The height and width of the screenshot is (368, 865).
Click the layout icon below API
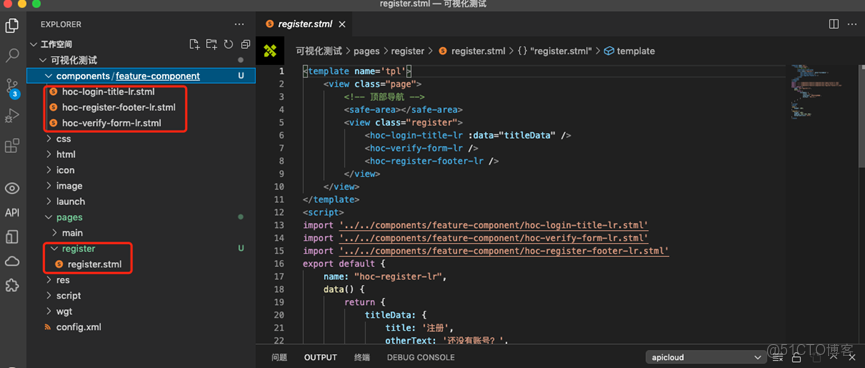click(x=12, y=237)
